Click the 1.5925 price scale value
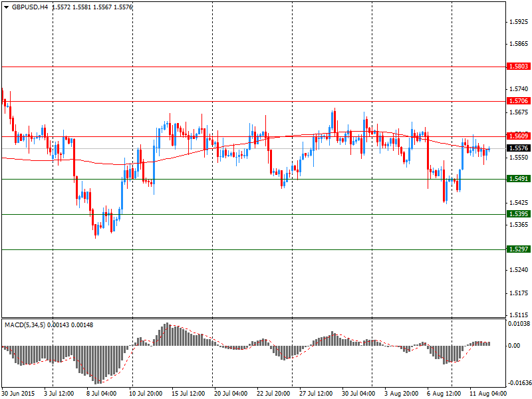Image resolution: width=532 pixels, height=399 pixels. [x=519, y=22]
